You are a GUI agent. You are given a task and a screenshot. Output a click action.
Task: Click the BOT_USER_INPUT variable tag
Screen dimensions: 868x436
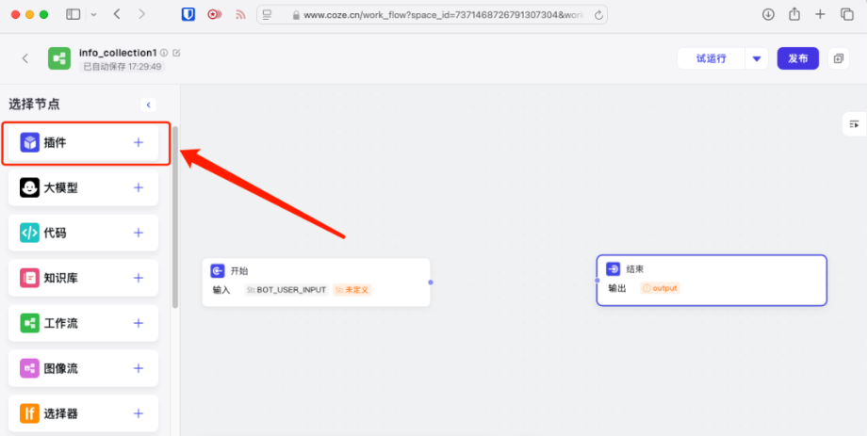coord(287,290)
